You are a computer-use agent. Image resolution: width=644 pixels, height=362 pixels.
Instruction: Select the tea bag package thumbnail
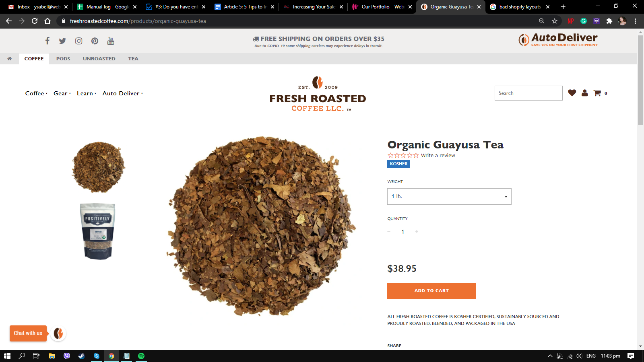click(x=98, y=231)
